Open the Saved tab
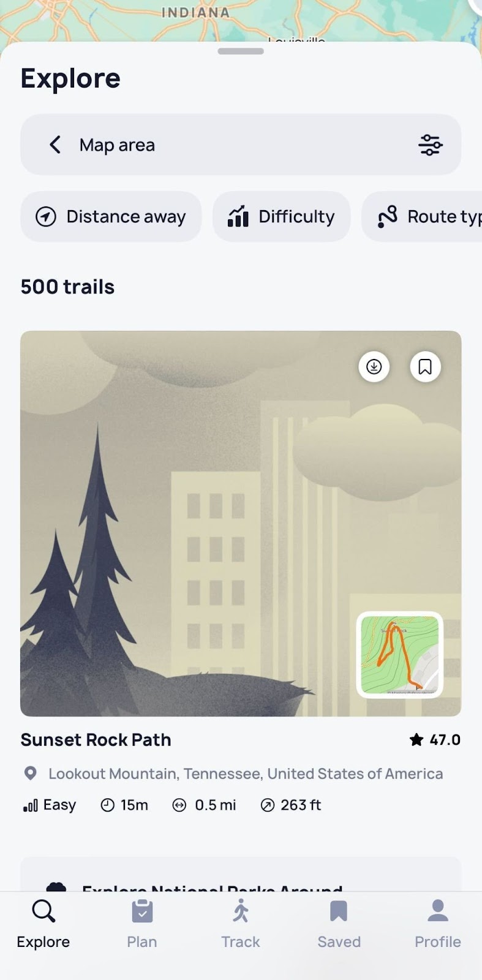The width and height of the screenshot is (482, 980). [339, 925]
